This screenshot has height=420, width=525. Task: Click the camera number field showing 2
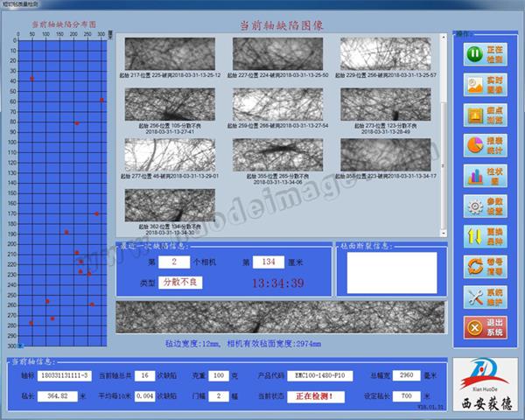click(x=174, y=262)
